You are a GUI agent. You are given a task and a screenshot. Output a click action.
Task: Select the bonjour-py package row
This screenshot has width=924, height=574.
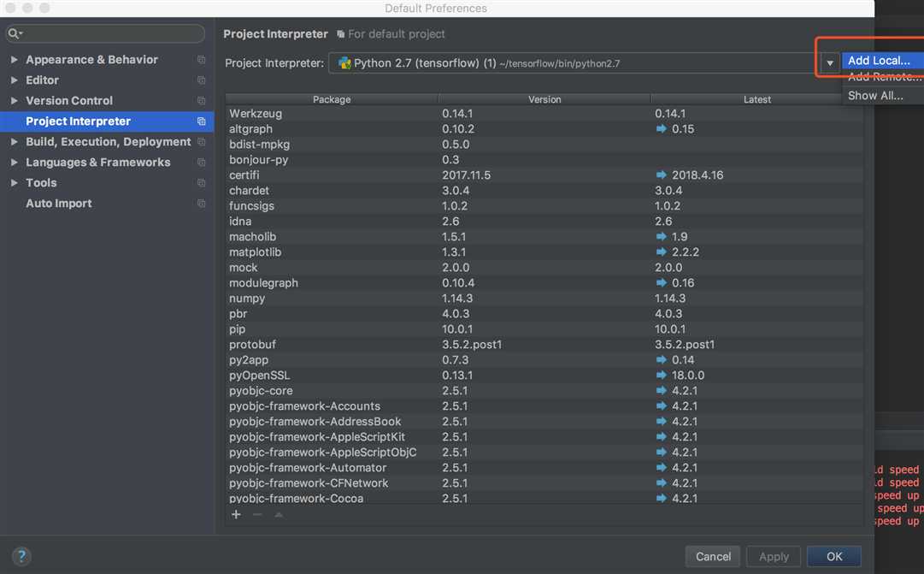pos(544,159)
